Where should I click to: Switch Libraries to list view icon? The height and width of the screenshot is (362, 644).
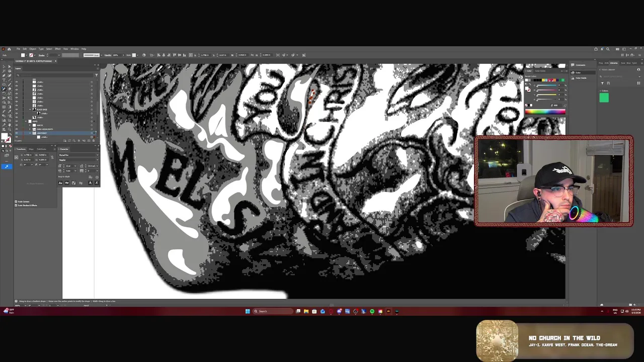(x=639, y=83)
